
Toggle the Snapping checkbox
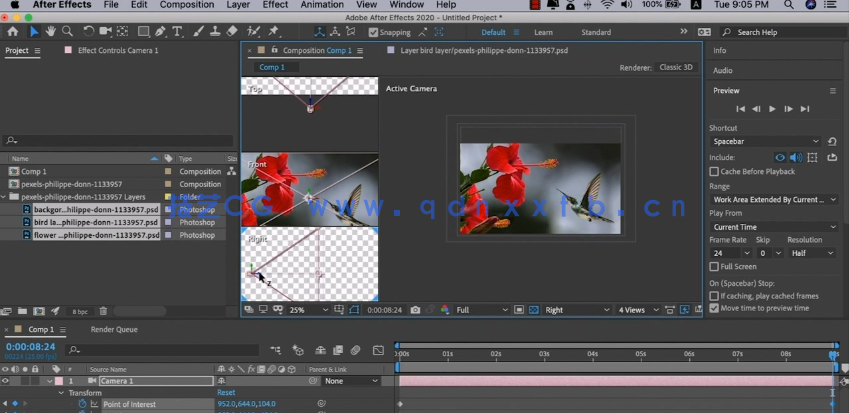(373, 32)
